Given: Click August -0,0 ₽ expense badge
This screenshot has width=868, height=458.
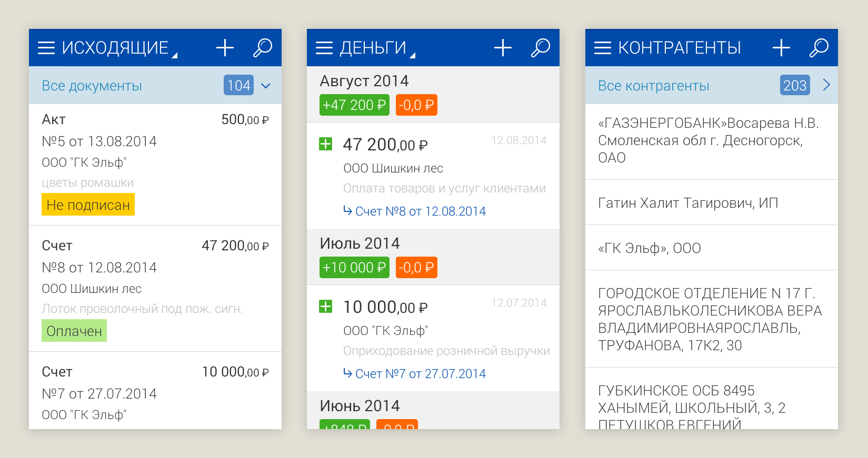Looking at the screenshot, I should (x=416, y=105).
